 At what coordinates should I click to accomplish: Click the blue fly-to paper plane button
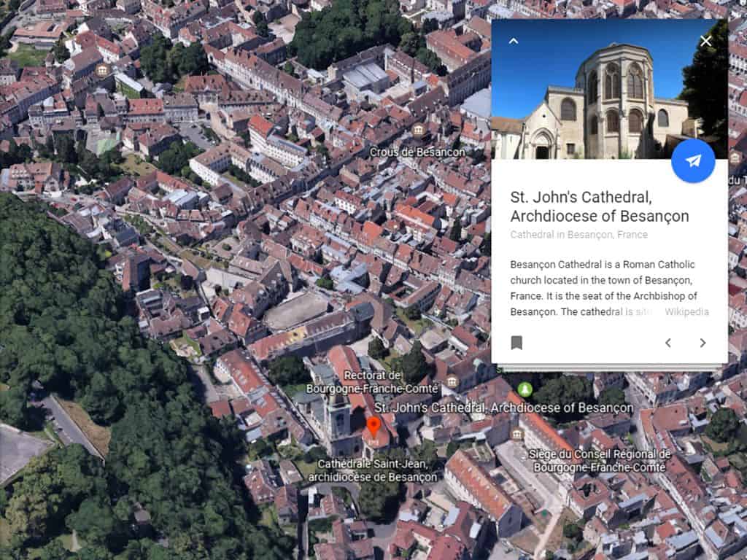tap(692, 160)
